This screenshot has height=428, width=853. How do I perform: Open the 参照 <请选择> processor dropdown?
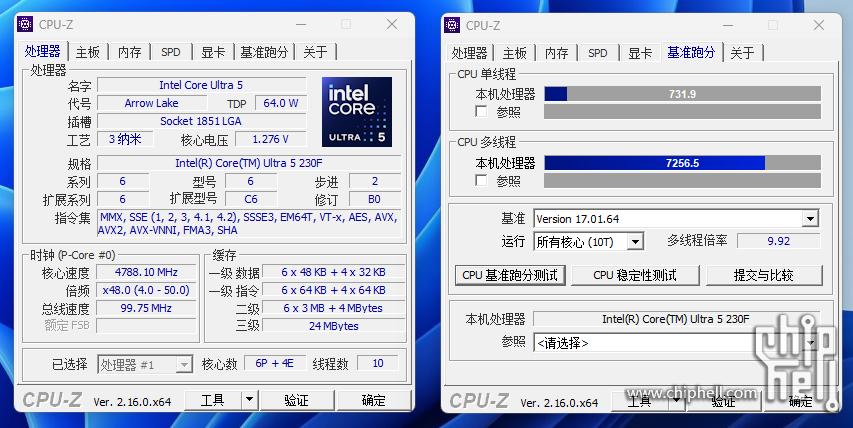pyautogui.click(x=812, y=343)
